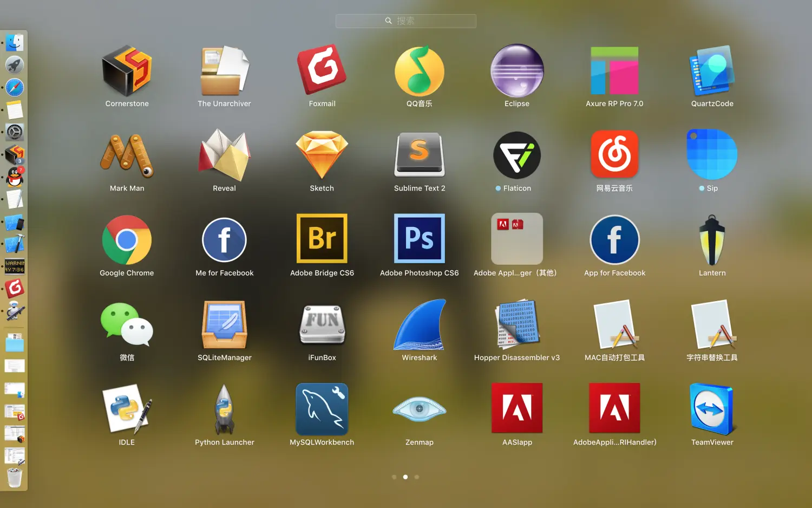
Task: Launch App for Facebook
Action: click(x=614, y=240)
